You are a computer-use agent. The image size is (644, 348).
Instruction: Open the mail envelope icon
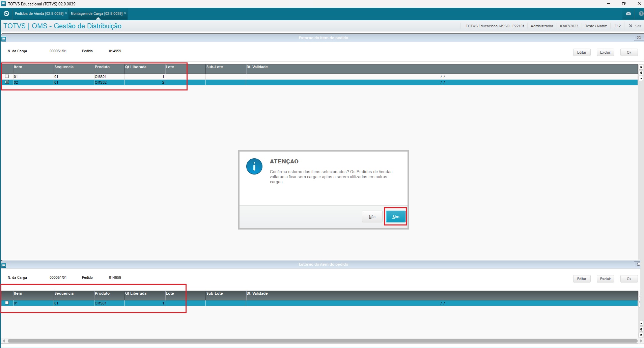coord(628,14)
